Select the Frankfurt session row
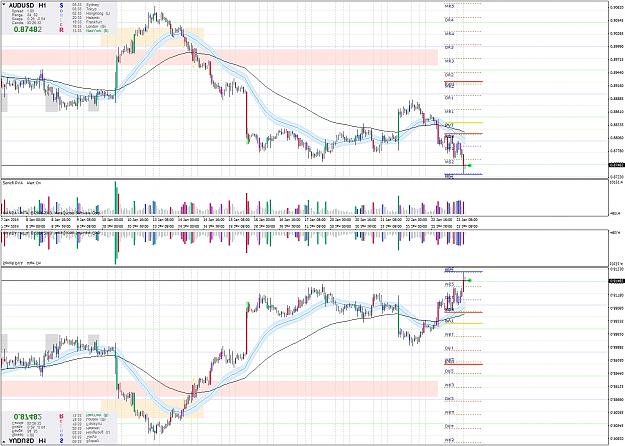The image size is (625, 446). [x=88, y=22]
